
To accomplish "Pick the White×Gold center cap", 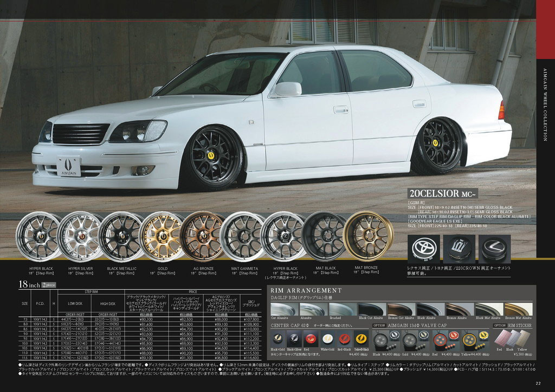I will [328, 339].
